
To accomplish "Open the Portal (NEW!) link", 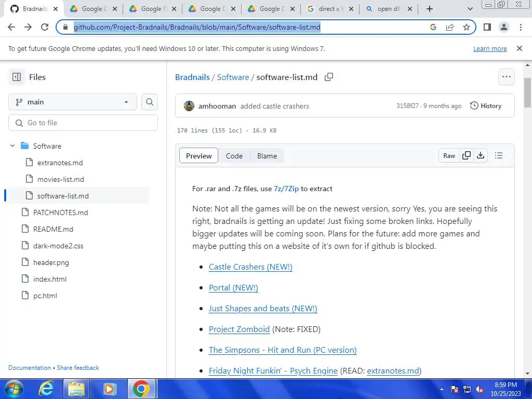I will [233, 288].
